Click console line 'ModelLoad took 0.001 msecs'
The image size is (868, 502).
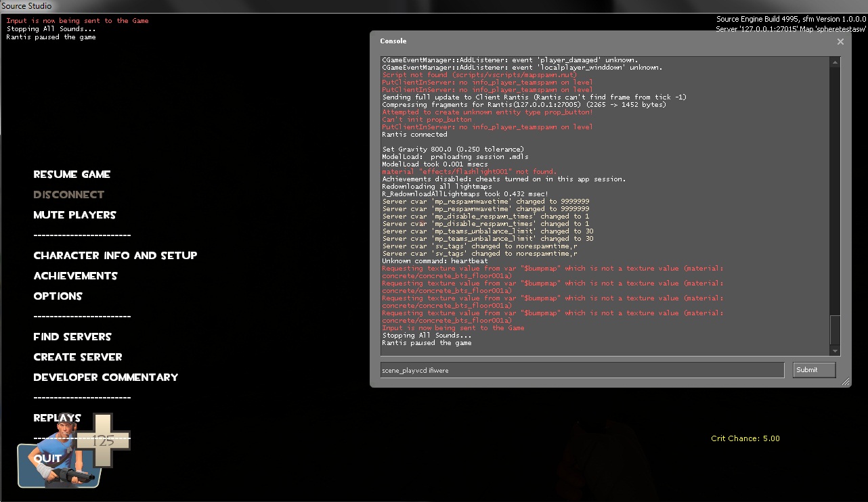click(435, 164)
